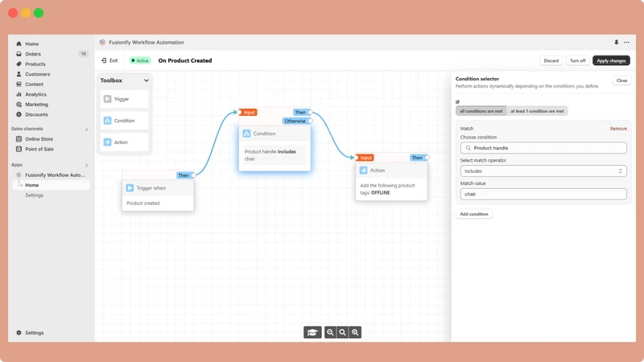Click the 'On Product Created' workflow title
This screenshot has width=644, height=362.
click(x=185, y=60)
